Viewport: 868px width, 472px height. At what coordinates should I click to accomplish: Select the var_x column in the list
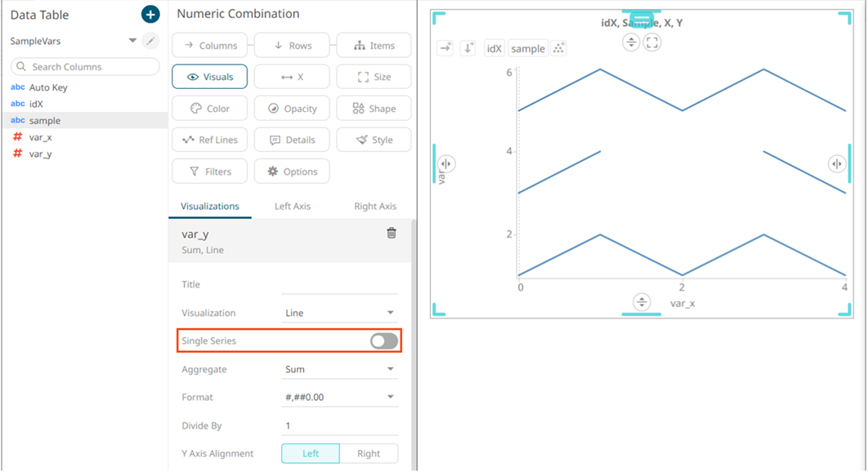pyautogui.click(x=41, y=137)
